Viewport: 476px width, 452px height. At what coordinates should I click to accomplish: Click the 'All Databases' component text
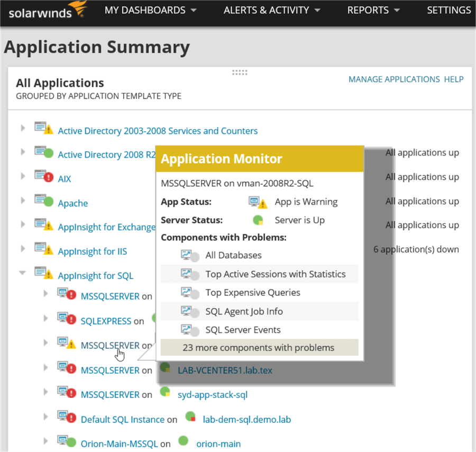(x=233, y=255)
